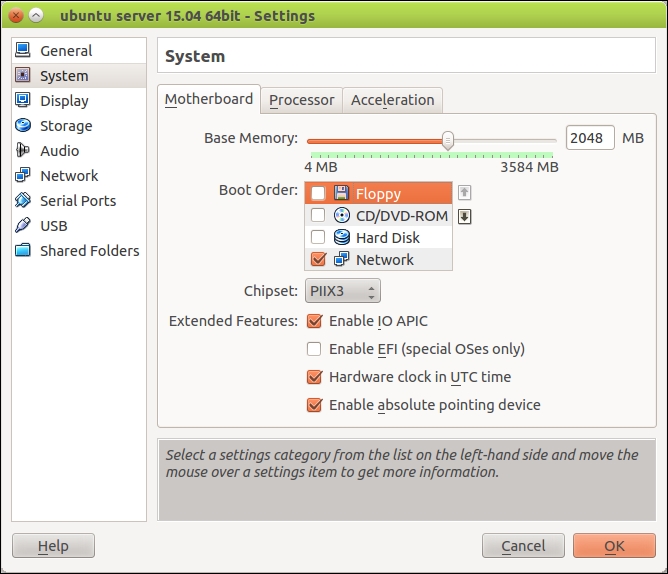Move boot device up with arrow icon
This screenshot has height=574, width=668.
pos(464,193)
